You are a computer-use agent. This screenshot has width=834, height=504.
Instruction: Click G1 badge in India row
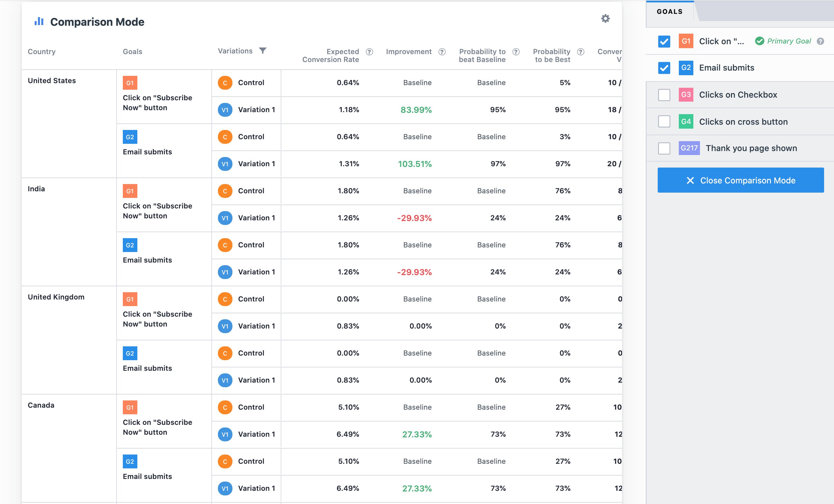click(x=130, y=191)
